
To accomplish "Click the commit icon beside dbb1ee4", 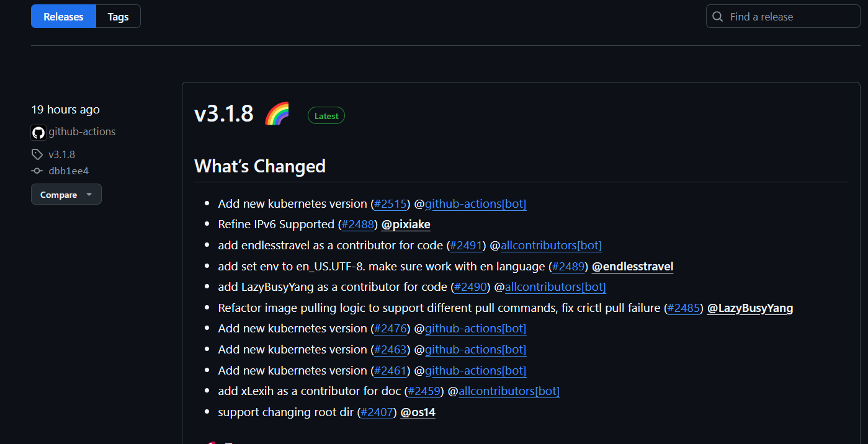I will click(x=37, y=171).
